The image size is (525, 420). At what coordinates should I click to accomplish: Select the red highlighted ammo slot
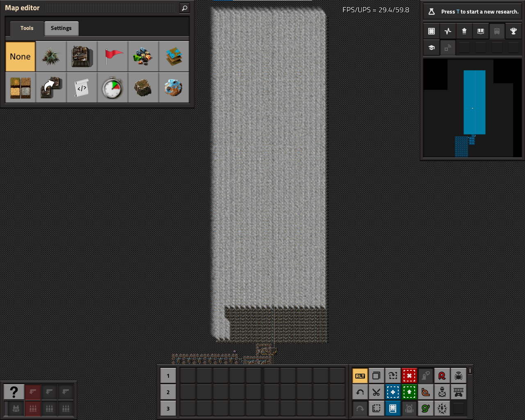[33, 409]
